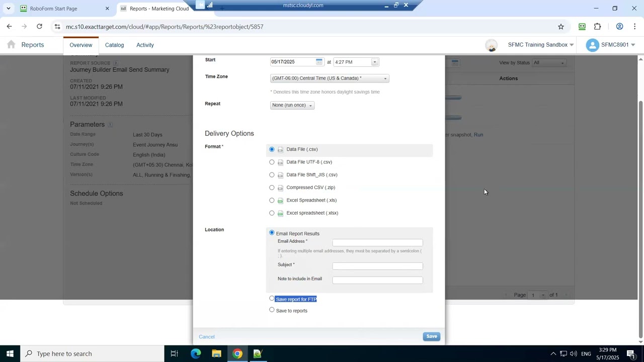
Task: Cancel the schedule dialog
Action: [x=206, y=337]
